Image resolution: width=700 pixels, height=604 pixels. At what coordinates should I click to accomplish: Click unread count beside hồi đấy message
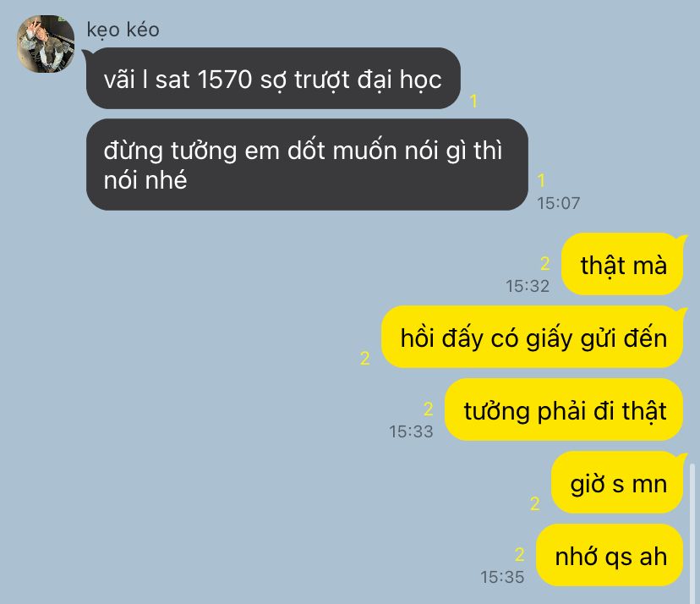(x=364, y=359)
